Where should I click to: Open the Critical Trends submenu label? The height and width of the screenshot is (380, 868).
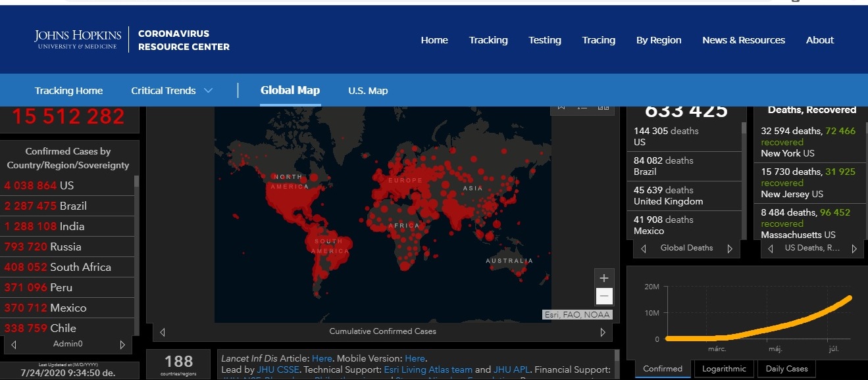click(163, 91)
